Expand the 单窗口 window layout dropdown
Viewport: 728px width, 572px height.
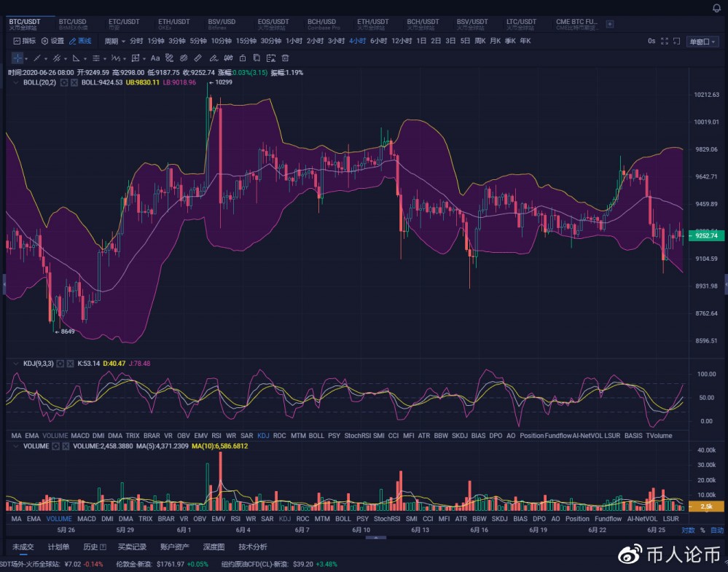point(702,42)
